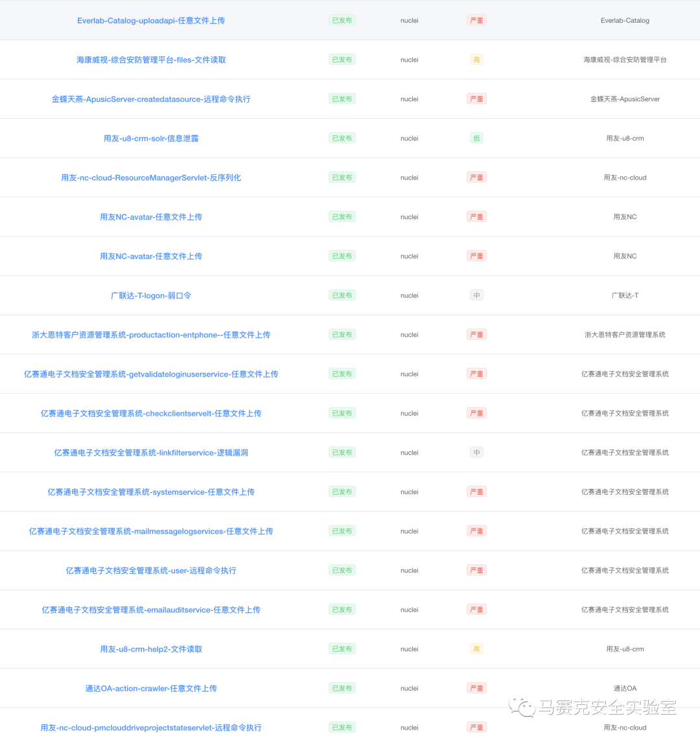The height and width of the screenshot is (738, 700).
Task: Open the Everlab-Catalog-uploadapi-任意文件上传 link
Action: [151, 21]
